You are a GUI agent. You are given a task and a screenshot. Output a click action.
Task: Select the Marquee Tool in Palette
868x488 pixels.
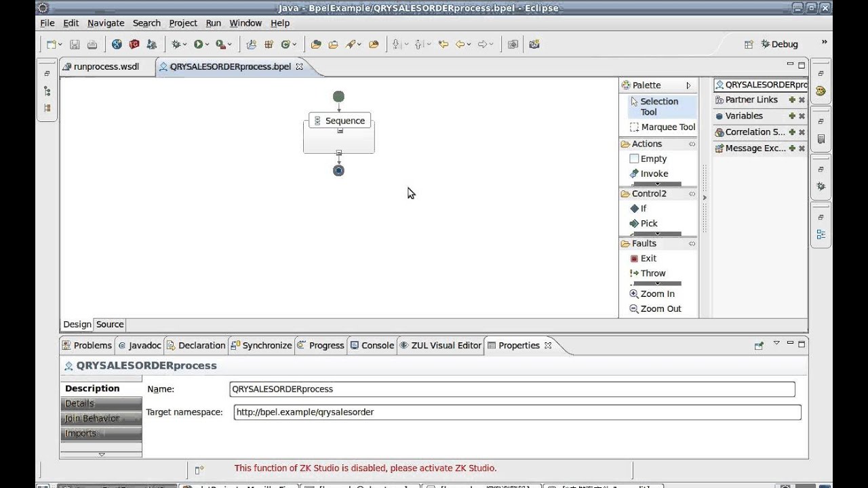click(x=662, y=127)
